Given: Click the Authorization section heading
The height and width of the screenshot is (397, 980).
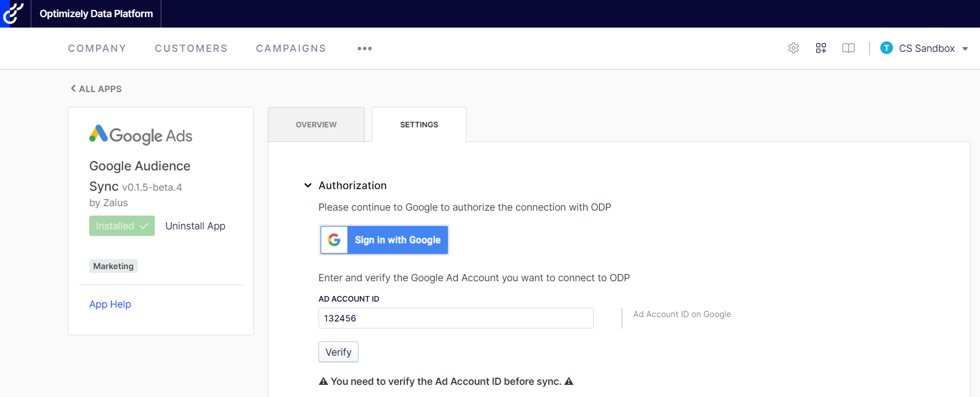Looking at the screenshot, I should point(353,185).
